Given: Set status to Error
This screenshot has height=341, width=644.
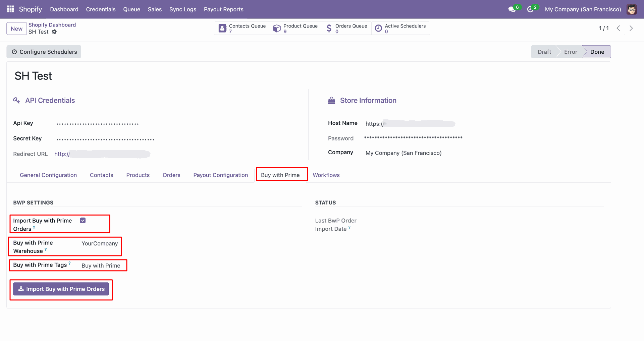Looking at the screenshot, I should 571,52.
